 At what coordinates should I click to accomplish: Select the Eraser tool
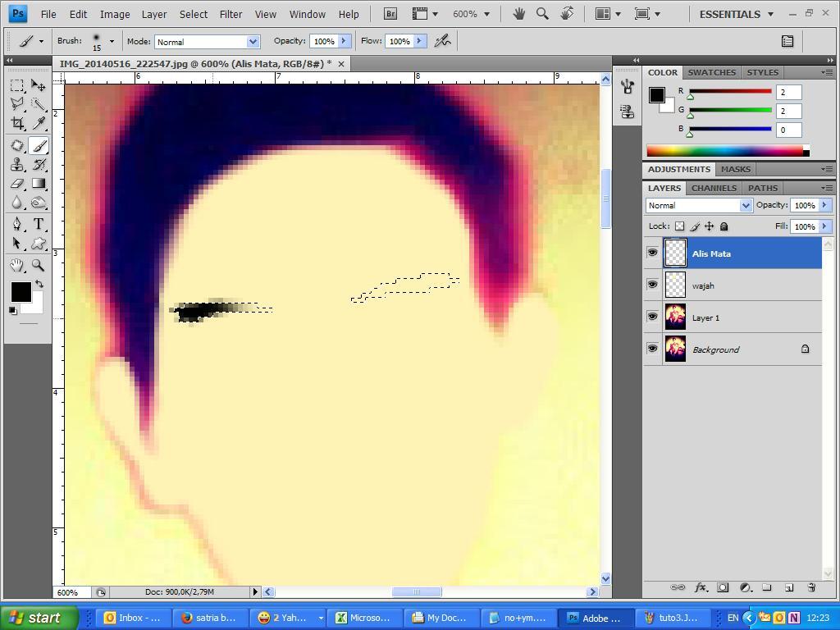[x=17, y=183]
